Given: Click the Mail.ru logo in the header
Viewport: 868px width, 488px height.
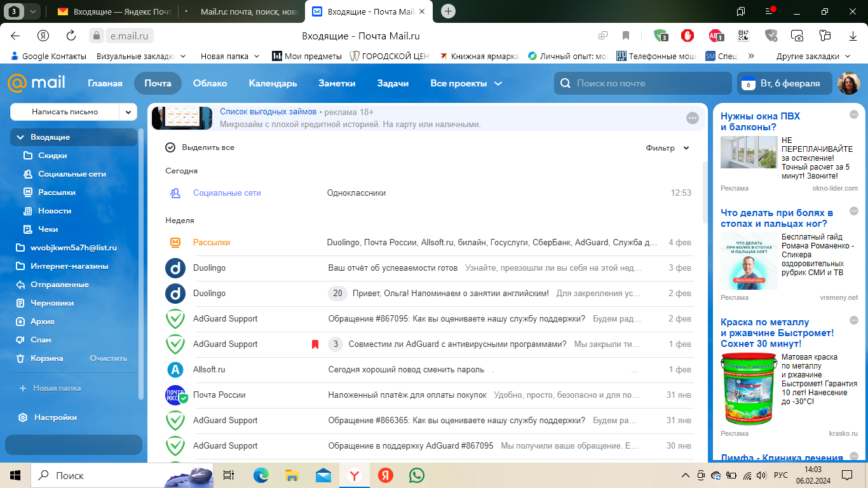Looking at the screenshot, I should [37, 82].
